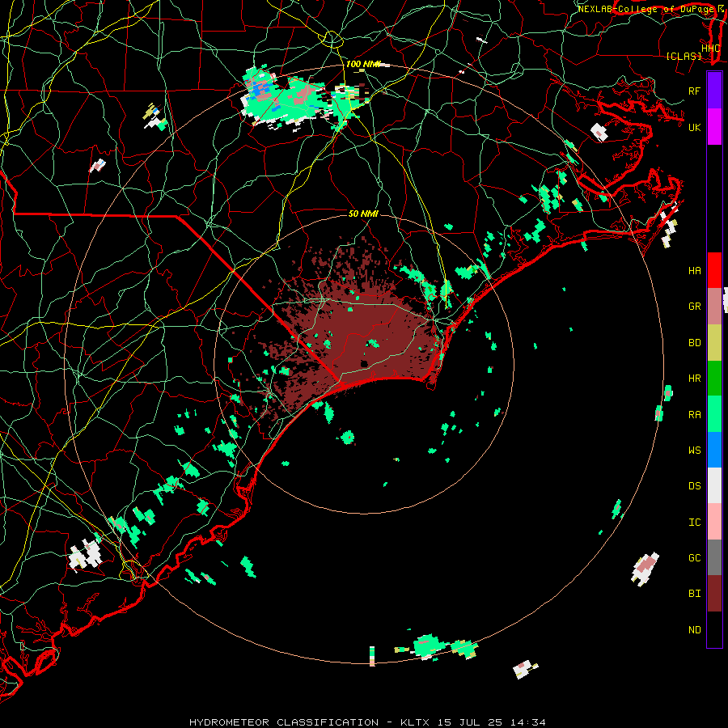Click the 'ND' legend label

click(x=694, y=630)
